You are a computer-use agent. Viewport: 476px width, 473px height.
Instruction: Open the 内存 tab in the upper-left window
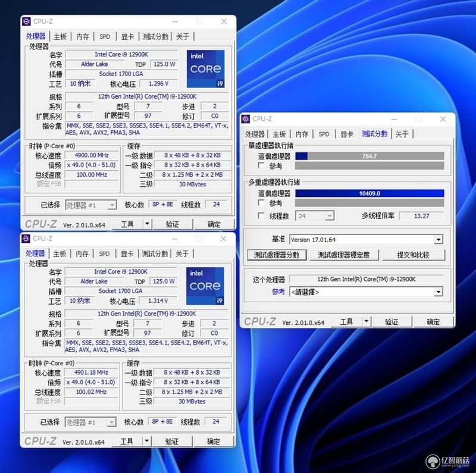point(83,37)
